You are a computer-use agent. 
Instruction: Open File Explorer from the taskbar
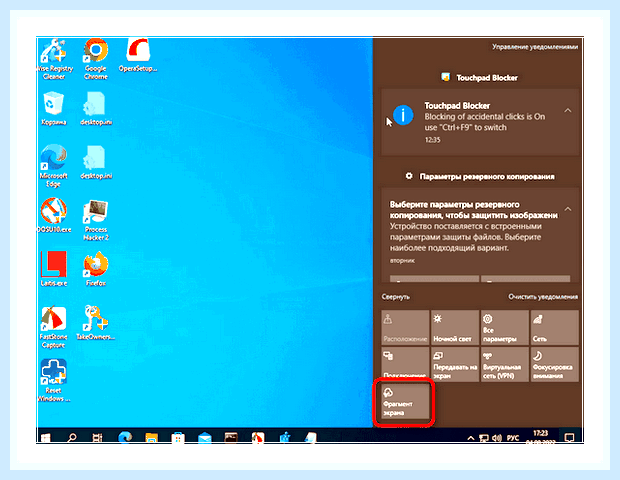[x=151, y=437]
